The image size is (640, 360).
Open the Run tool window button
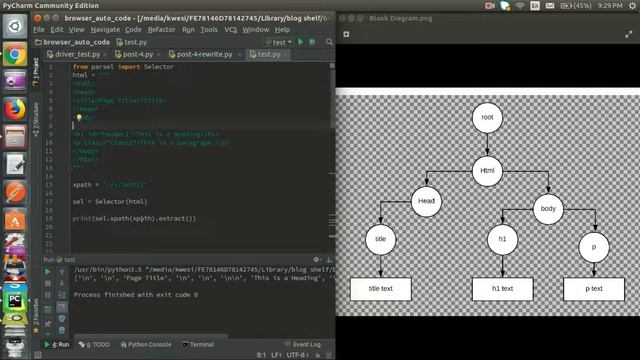point(57,344)
